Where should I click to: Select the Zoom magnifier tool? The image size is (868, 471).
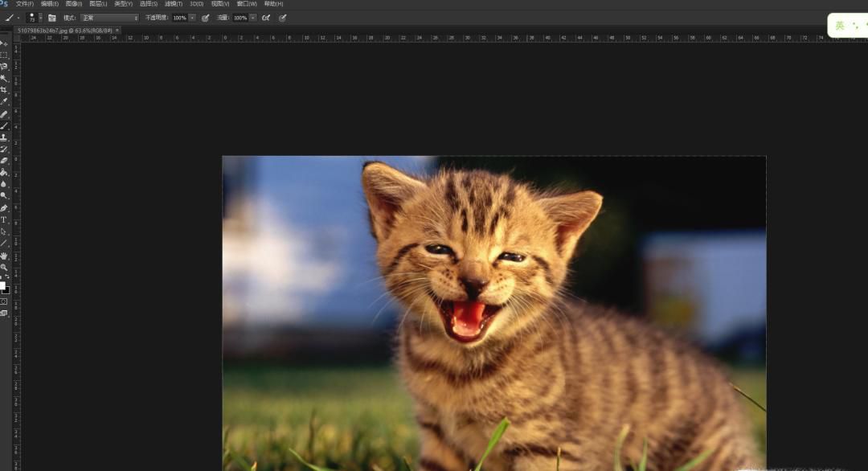[4, 267]
